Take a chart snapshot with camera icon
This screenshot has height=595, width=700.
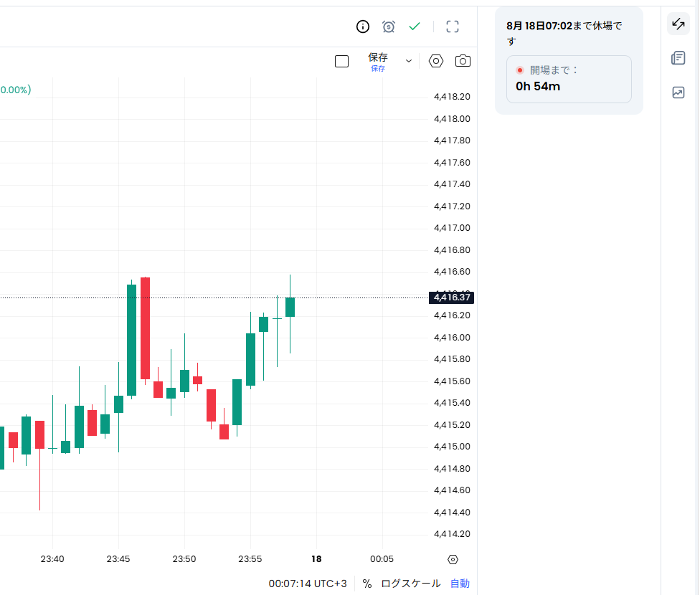click(x=463, y=61)
